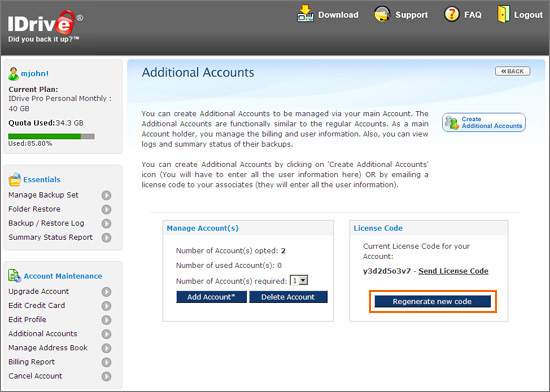This screenshot has width=550, height=392.
Task: Click the License Code panel heading
Action: (x=378, y=228)
